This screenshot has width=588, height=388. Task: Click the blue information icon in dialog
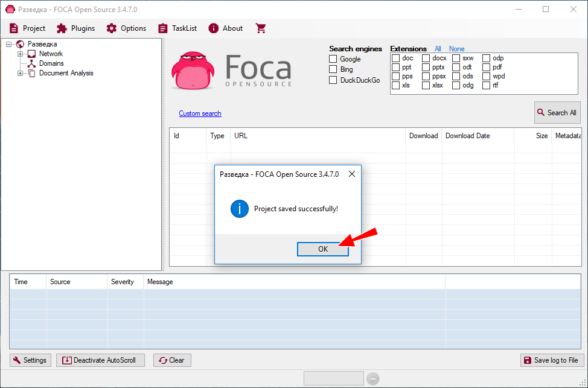pyautogui.click(x=240, y=209)
